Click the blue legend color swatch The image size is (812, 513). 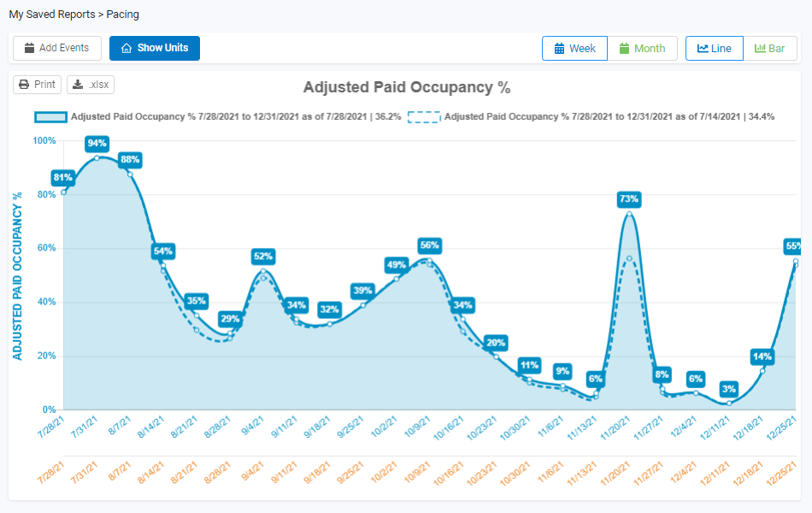(51, 116)
